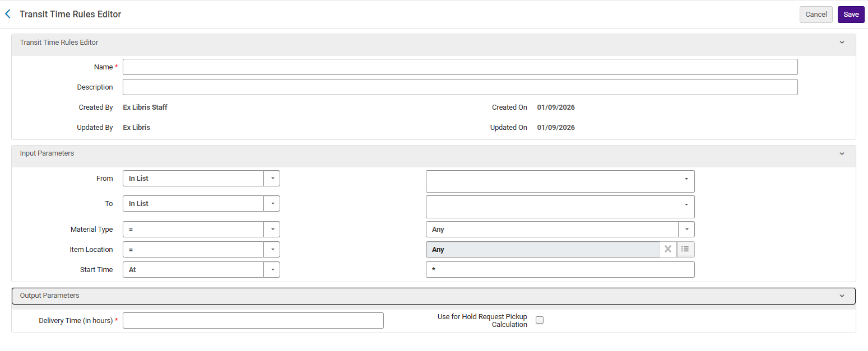Open the Start Time operator dropdown
Screen dimensions: 868x351
click(272, 270)
